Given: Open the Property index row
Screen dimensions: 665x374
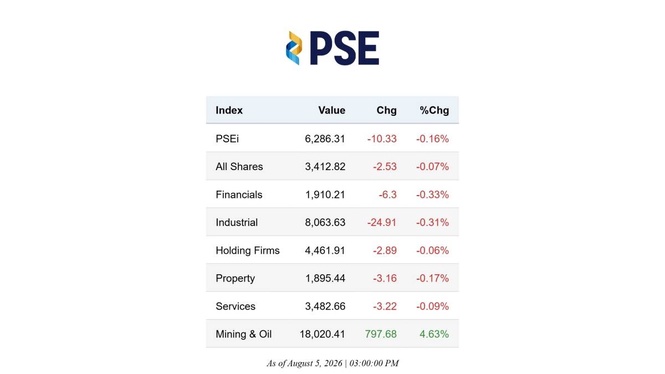Looking at the screenshot, I should pyautogui.click(x=332, y=278).
